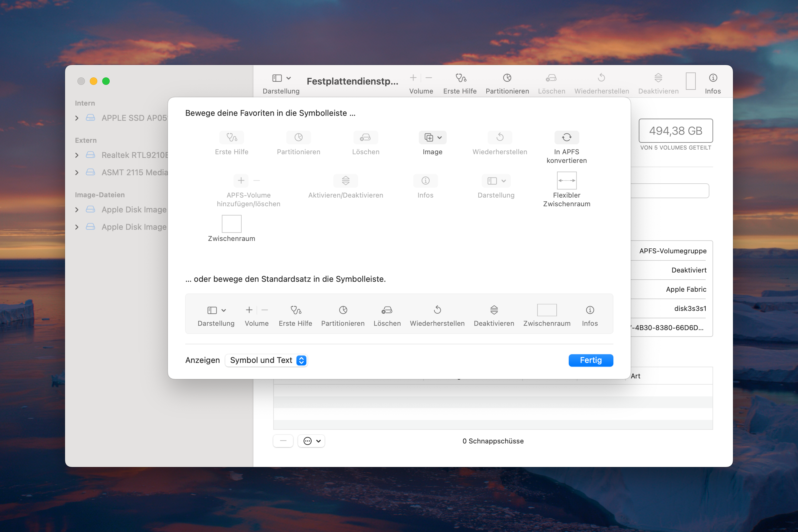
Task: Click Darstellung in the default toolbar set
Action: click(216, 316)
